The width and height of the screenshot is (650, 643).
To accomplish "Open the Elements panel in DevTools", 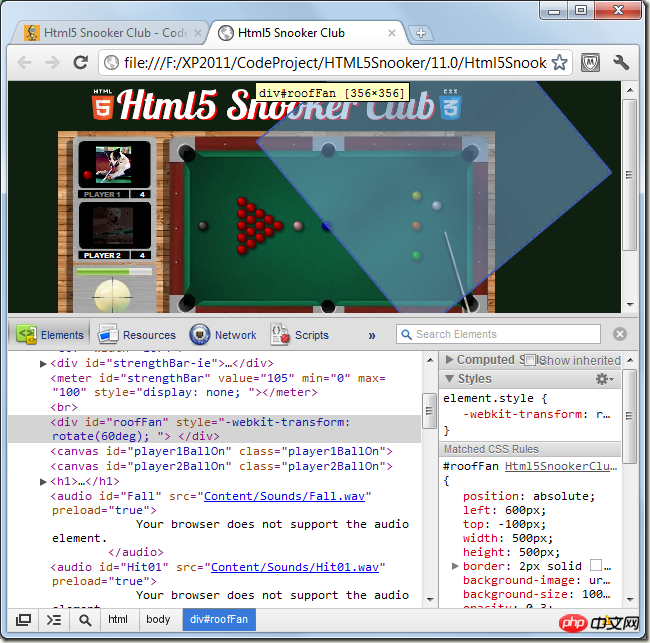I will pyautogui.click(x=50, y=335).
